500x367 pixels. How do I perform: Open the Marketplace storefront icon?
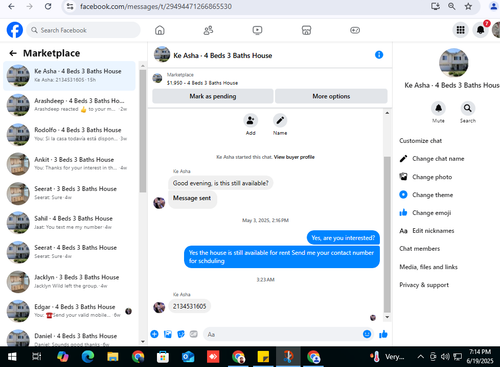[306, 30]
